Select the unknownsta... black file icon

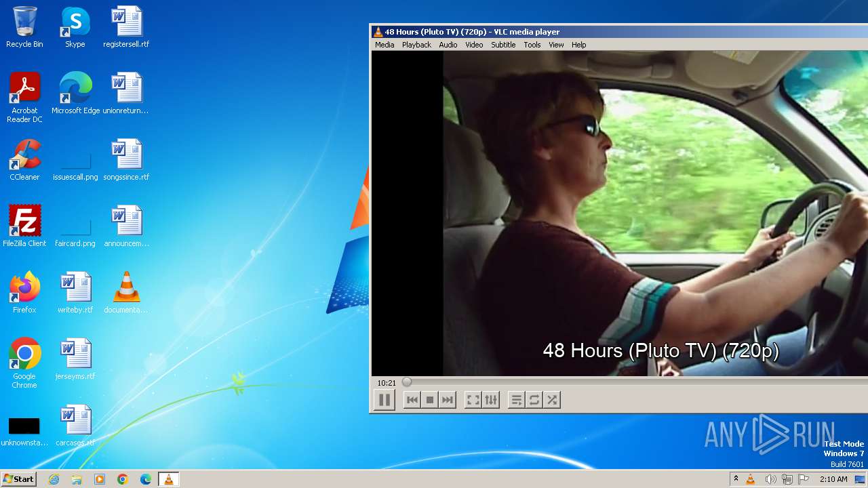24,431
